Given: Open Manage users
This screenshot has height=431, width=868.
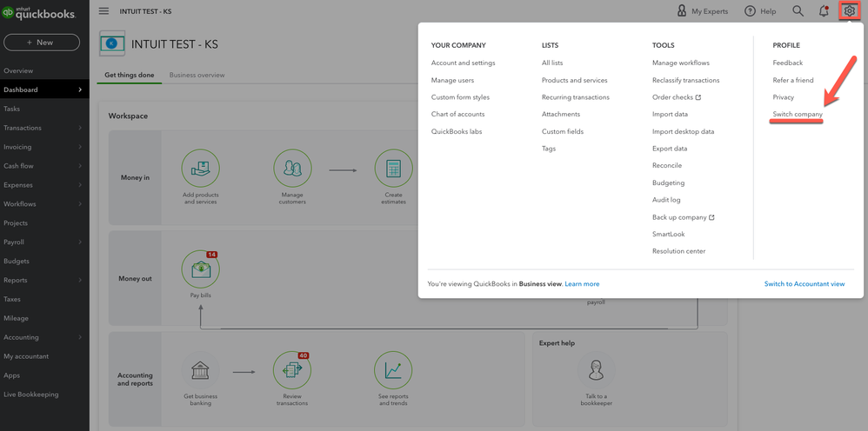Looking at the screenshot, I should pos(452,80).
